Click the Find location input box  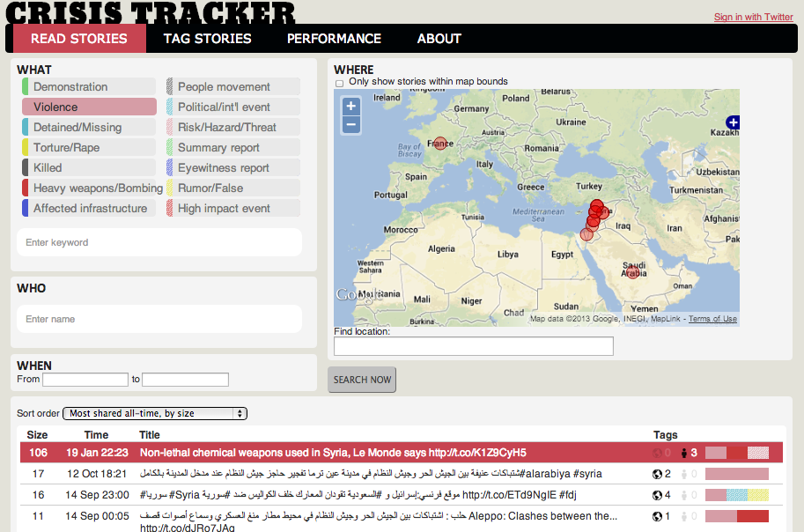coord(474,346)
